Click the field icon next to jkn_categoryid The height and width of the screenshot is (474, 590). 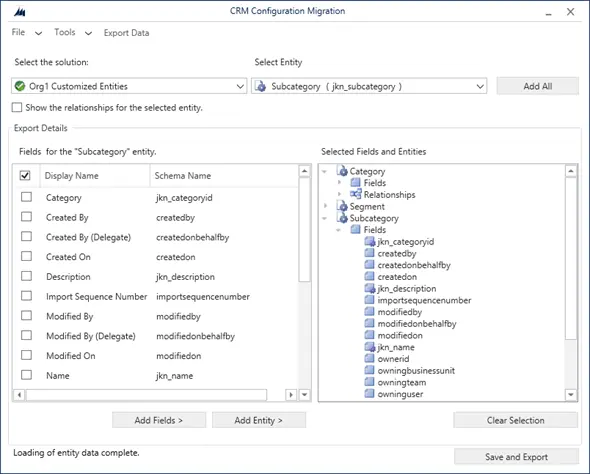pyautogui.click(x=370, y=241)
